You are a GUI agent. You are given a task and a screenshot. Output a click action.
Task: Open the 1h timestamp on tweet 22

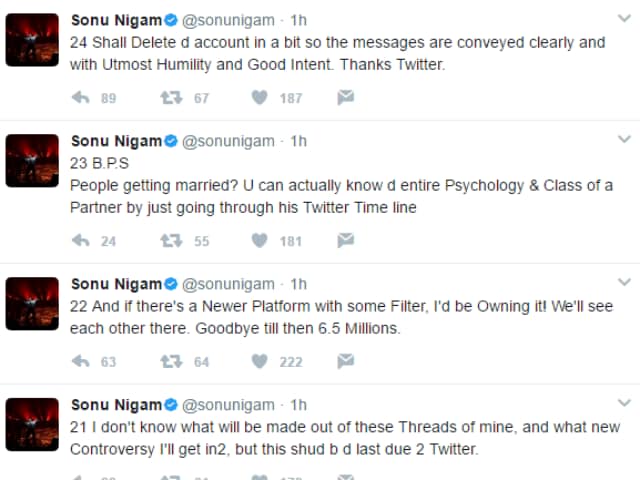[298, 284]
